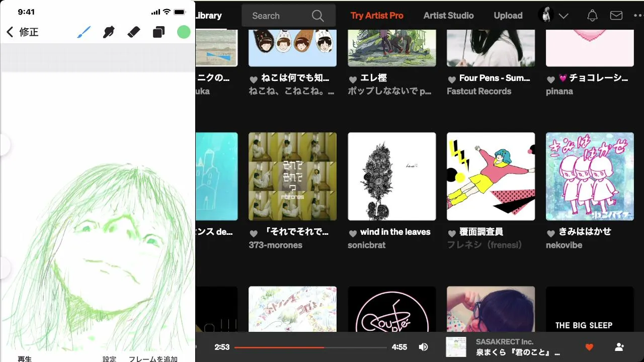
Task: Toggle like on エレ樫 track
Action: pos(353,79)
